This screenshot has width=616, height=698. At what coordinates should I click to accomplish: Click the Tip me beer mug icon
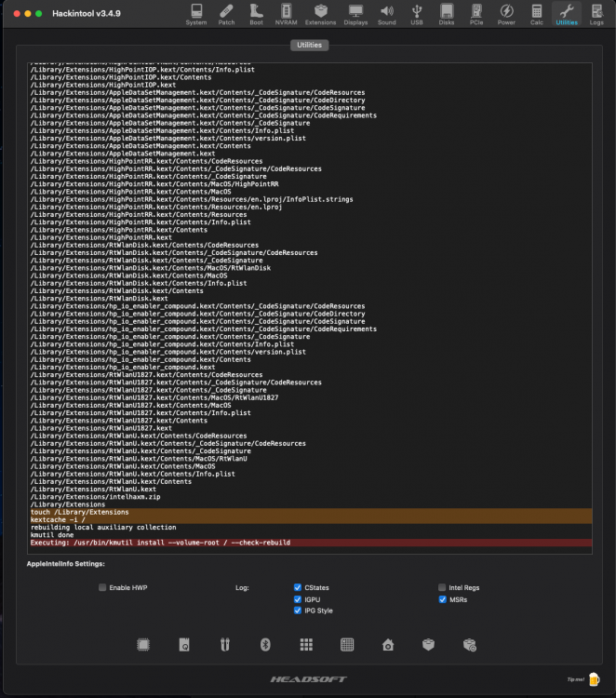click(x=595, y=679)
